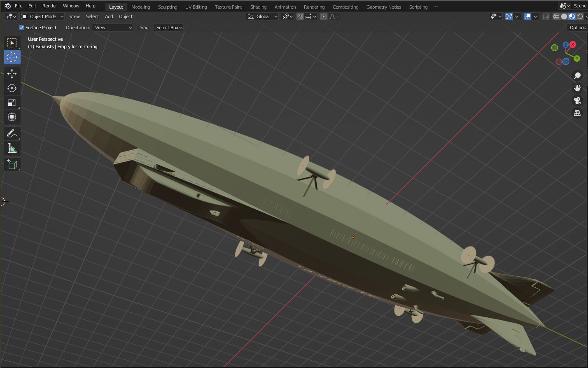Add a new workspace with plus icon
The width and height of the screenshot is (588, 368).
pyautogui.click(x=436, y=7)
